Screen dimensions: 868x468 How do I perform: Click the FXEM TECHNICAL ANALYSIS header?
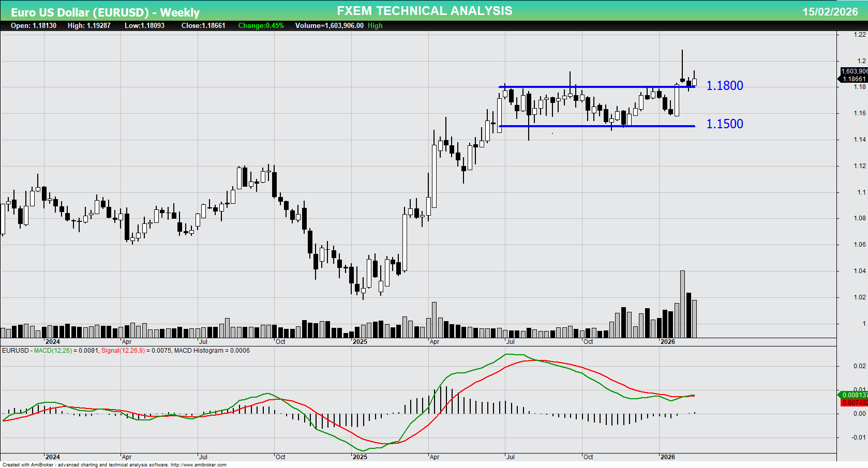(x=424, y=10)
